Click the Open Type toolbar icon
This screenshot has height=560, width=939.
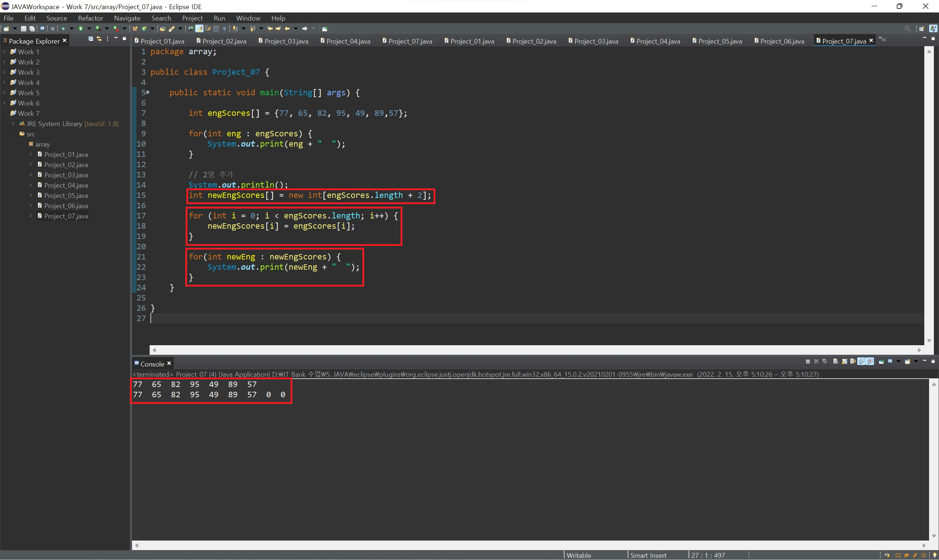pyautogui.click(x=163, y=29)
